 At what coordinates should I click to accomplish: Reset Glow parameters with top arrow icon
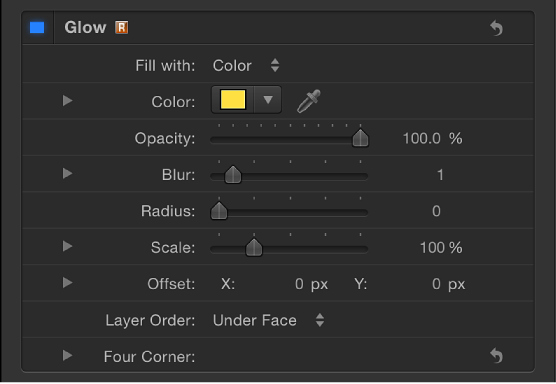pyautogui.click(x=496, y=28)
